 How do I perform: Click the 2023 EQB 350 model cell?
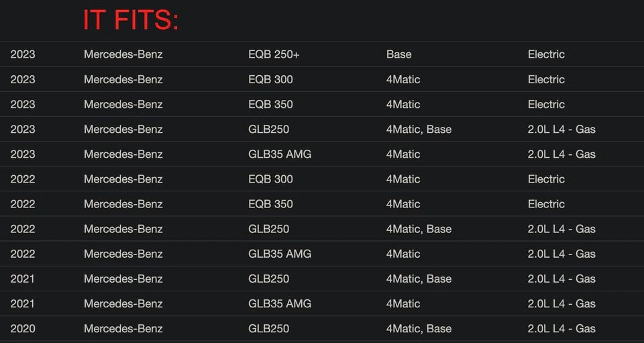pos(270,104)
